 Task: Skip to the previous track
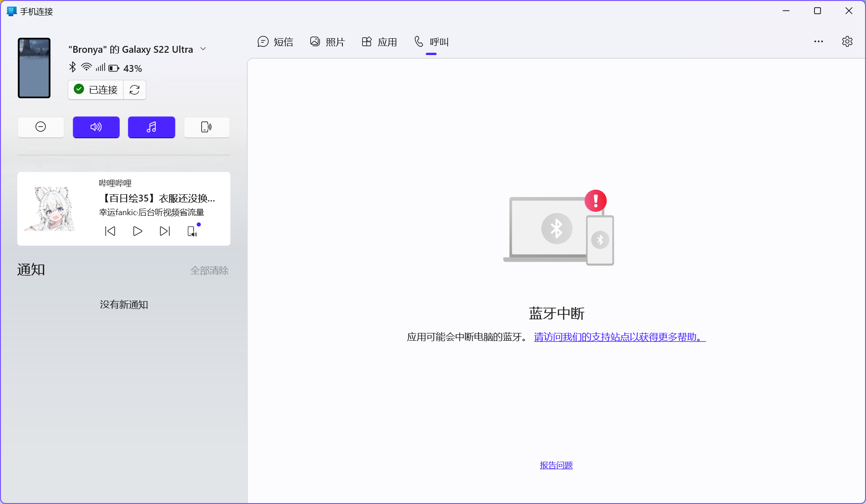110,231
